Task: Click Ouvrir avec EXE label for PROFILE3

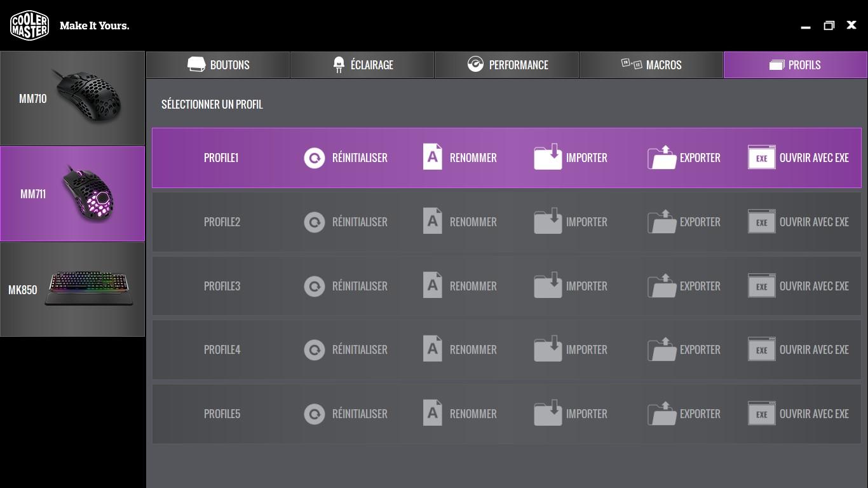Action: [x=814, y=287]
